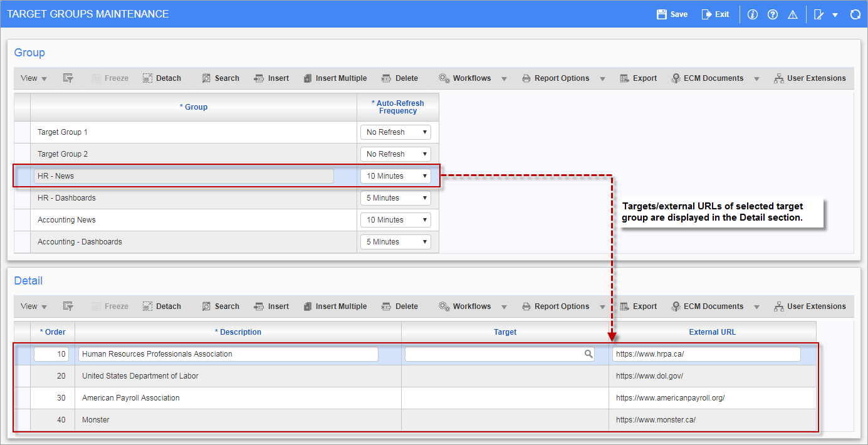Click Export in the Group toolbar
This screenshot has height=445, width=868.
(638, 78)
